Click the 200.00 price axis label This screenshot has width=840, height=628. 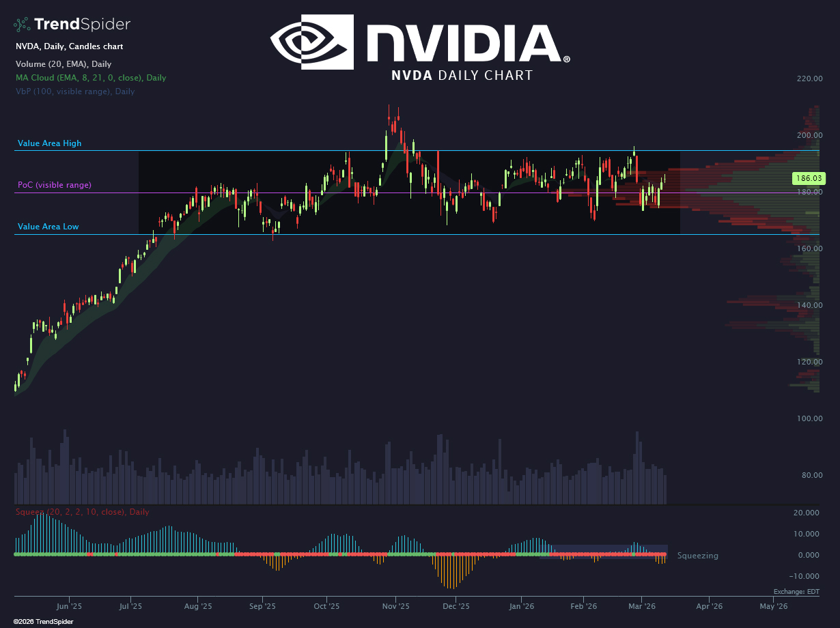point(809,135)
